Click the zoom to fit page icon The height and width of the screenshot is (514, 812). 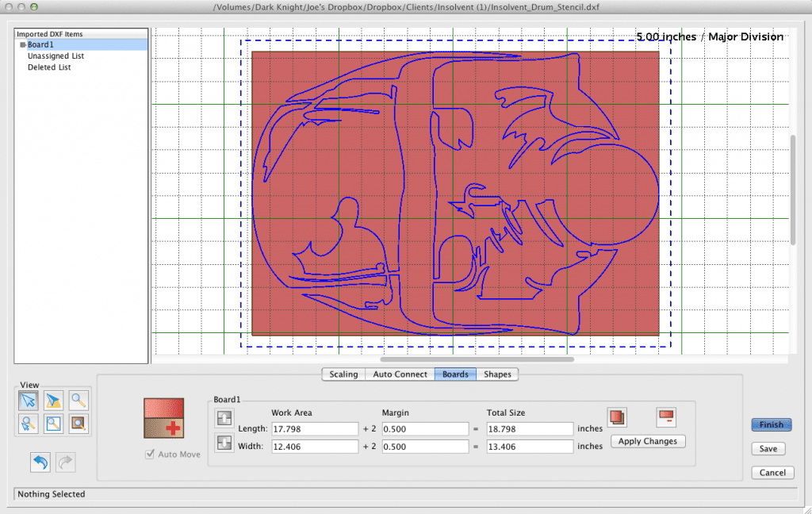pos(52,424)
